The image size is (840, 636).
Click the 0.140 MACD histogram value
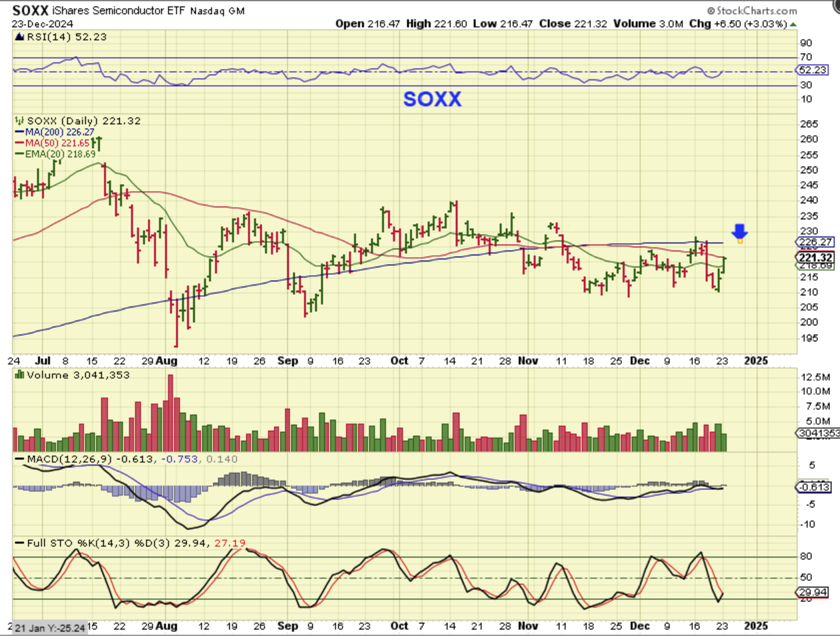point(222,459)
